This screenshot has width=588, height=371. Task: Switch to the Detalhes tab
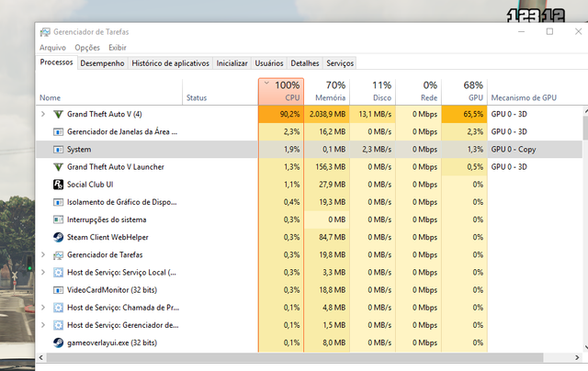pyautogui.click(x=305, y=63)
